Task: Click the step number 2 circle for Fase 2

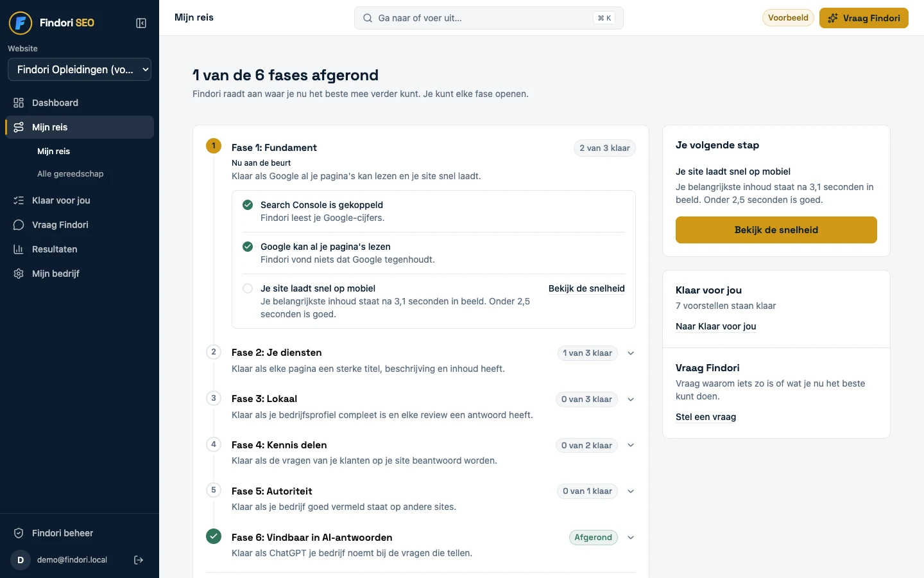Action: (214, 352)
